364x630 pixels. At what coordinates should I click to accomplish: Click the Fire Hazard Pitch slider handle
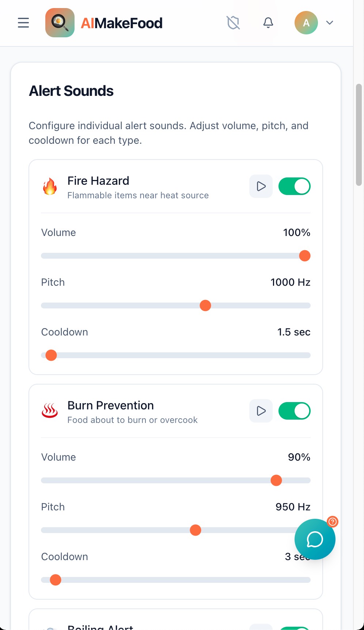point(205,305)
